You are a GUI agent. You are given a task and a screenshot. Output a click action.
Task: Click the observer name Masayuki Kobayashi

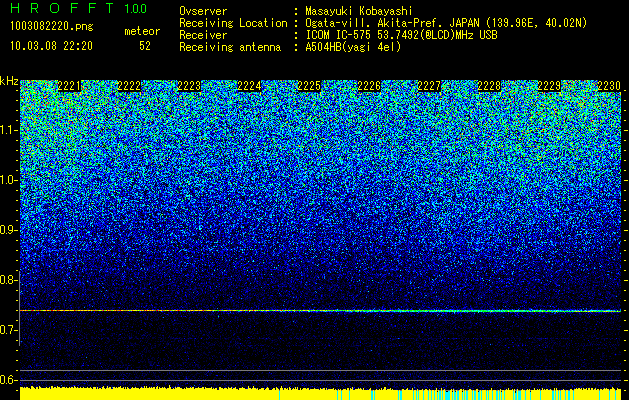[x=359, y=12]
